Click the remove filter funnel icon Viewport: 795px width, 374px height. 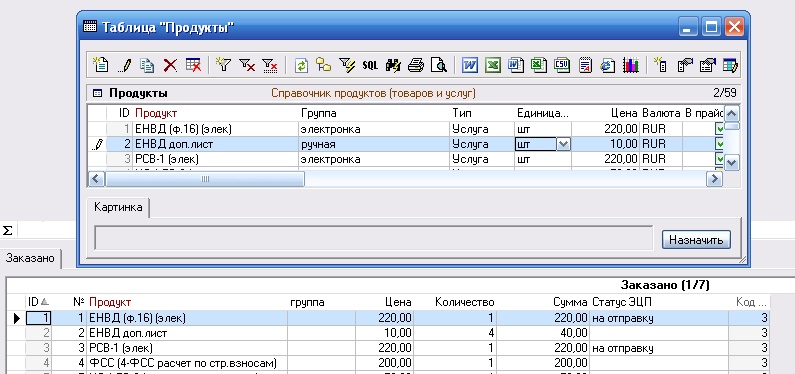point(247,65)
